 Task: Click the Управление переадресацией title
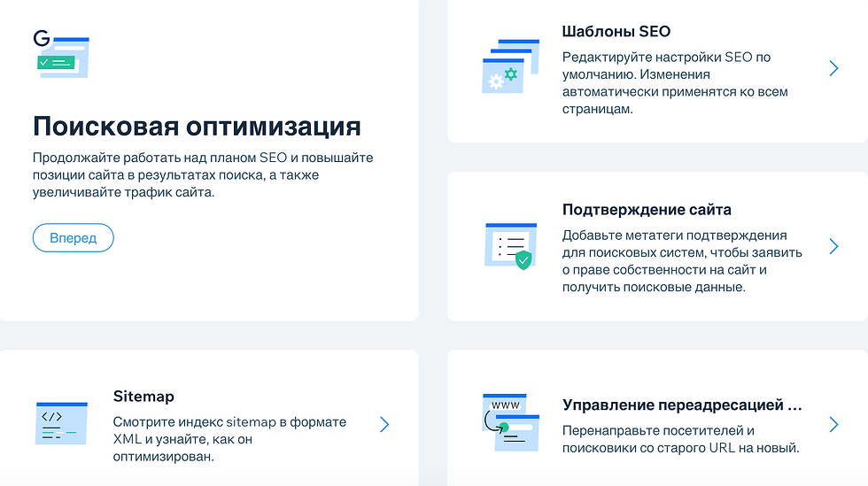(x=682, y=405)
